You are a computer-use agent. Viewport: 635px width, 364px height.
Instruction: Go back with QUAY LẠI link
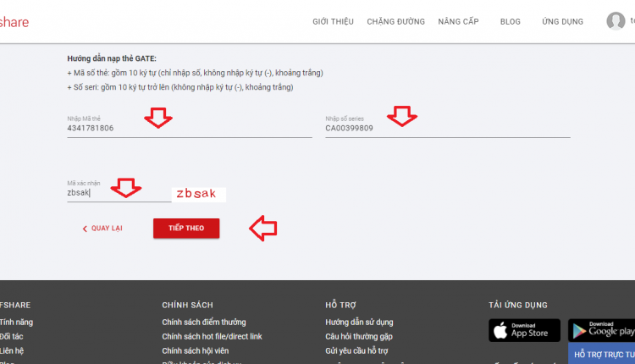(102, 229)
